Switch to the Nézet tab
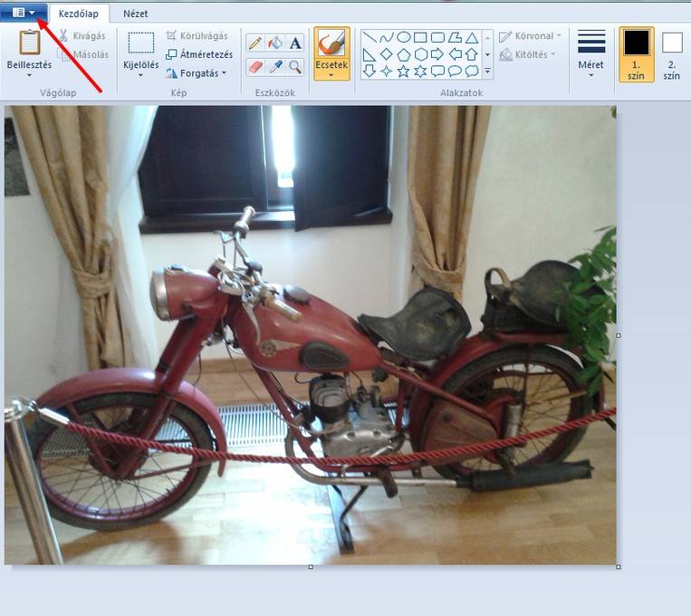This screenshot has height=616, width=691. point(135,14)
